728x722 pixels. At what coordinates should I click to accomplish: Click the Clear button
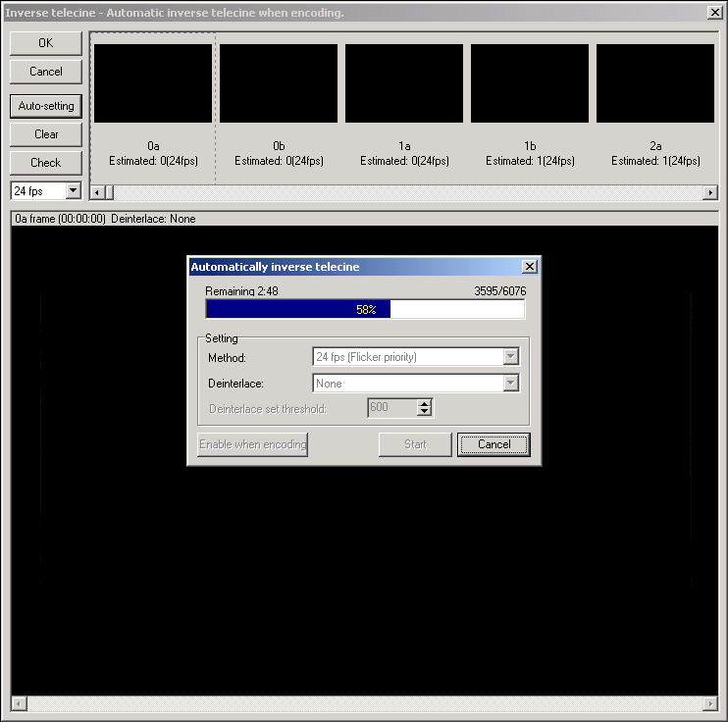[45, 134]
